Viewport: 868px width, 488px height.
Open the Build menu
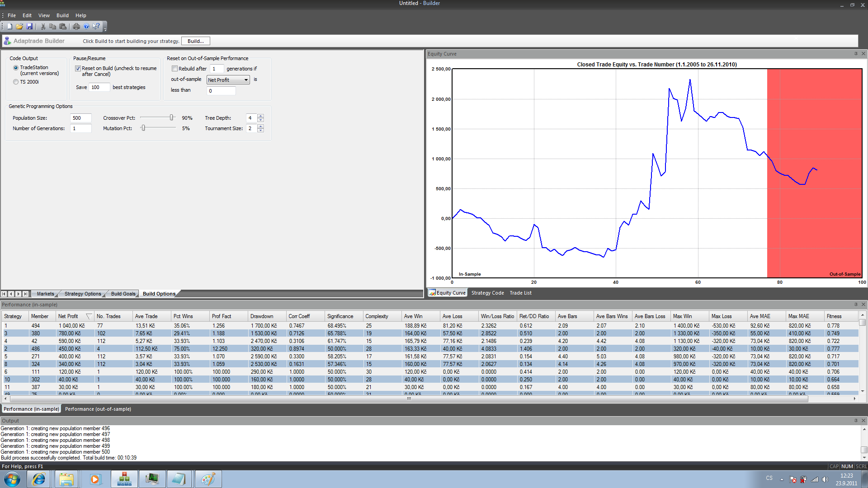[x=62, y=15]
